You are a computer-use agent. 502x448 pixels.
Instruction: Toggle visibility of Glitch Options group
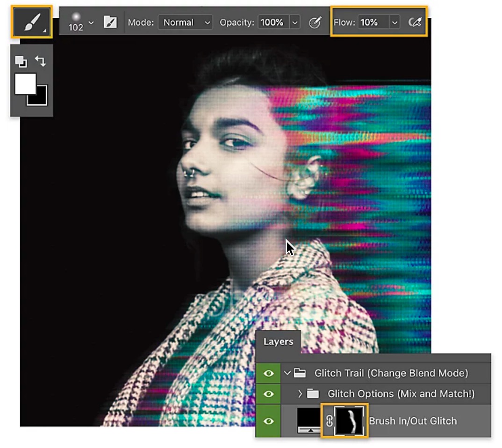(268, 394)
